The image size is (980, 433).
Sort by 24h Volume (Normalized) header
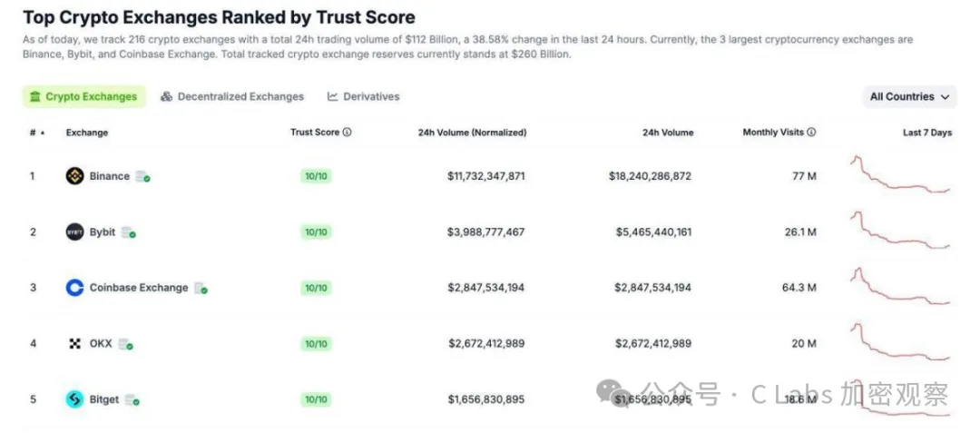coord(472,133)
